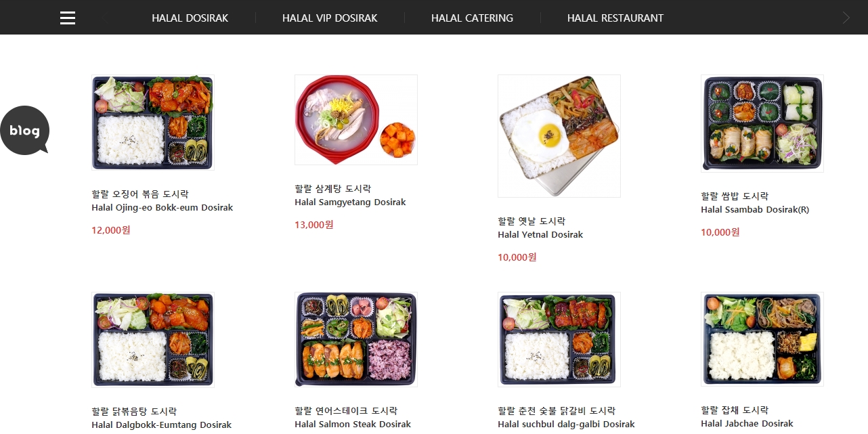Viewport: 868px width, 434px height.
Task: Select HALAL CATERING in top navigation
Action: click(x=472, y=18)
